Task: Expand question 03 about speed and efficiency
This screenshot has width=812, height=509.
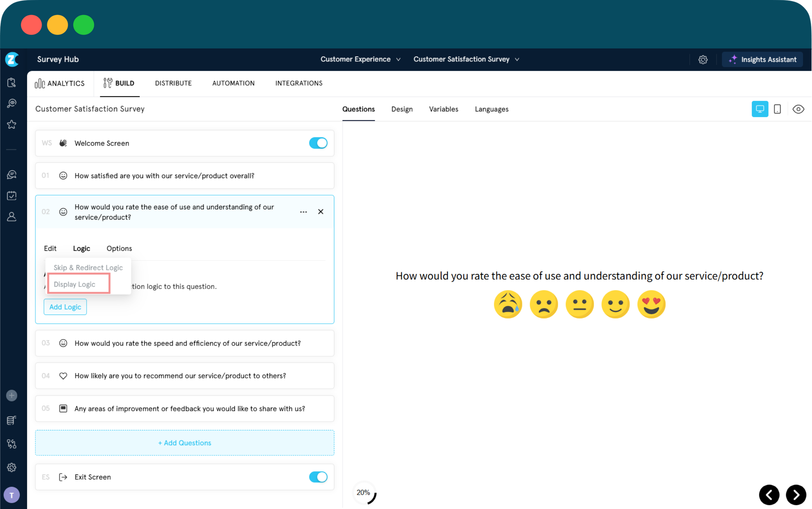Action: coord(187,343)
